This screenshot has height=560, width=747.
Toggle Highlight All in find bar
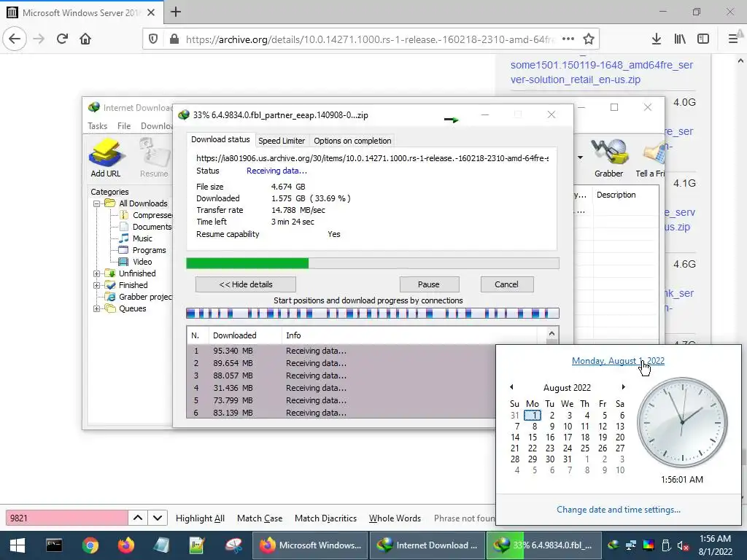pyautogui.click(x=200, y=518)
